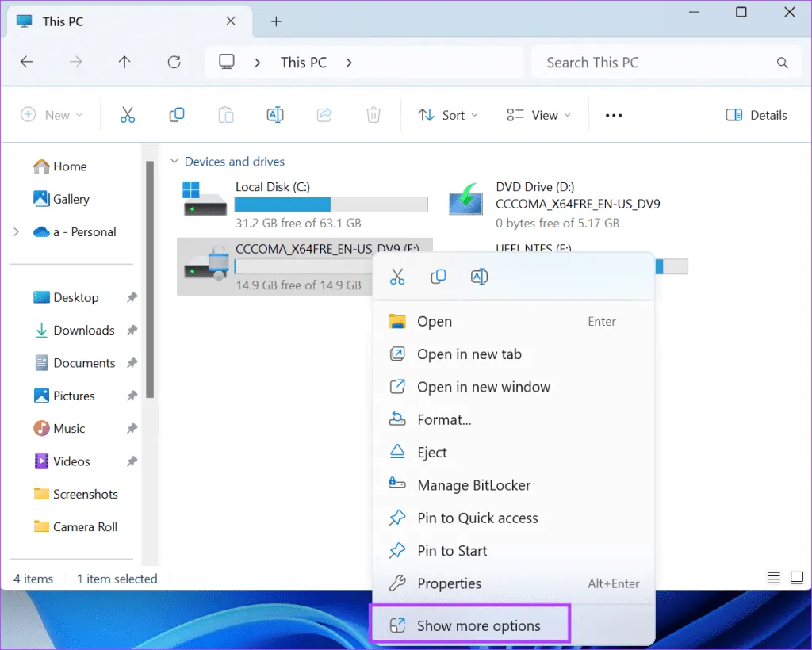
Task: Open the Sort dropdown
Action: click(x=448, y=116)
